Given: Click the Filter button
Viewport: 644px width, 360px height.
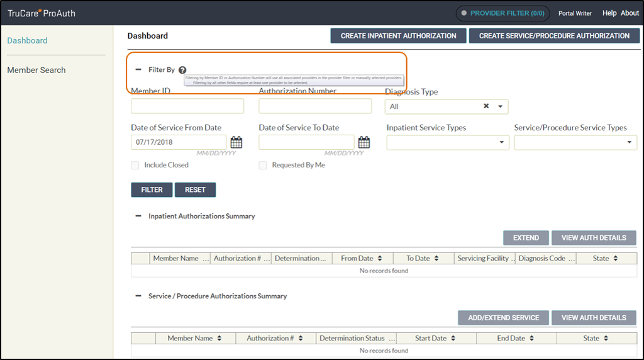Looking at the screenshot, I should tap(152, 189).
